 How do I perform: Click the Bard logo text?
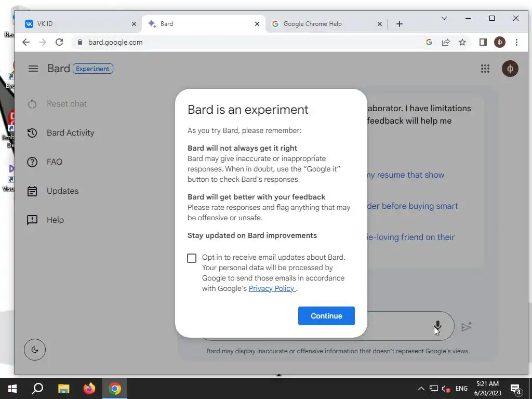58,69
